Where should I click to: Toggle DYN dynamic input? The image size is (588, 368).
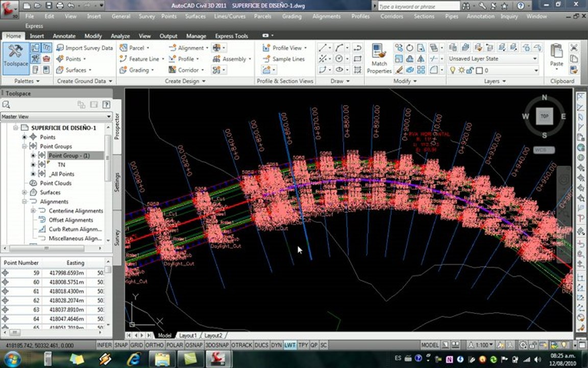click(276, 344)
